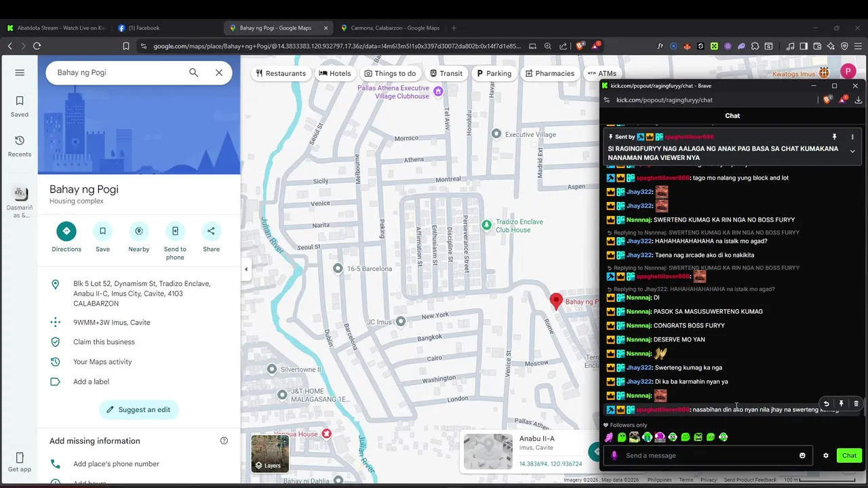
Task: Collapse the Maps side panel arrow
Action: point(246,269)
